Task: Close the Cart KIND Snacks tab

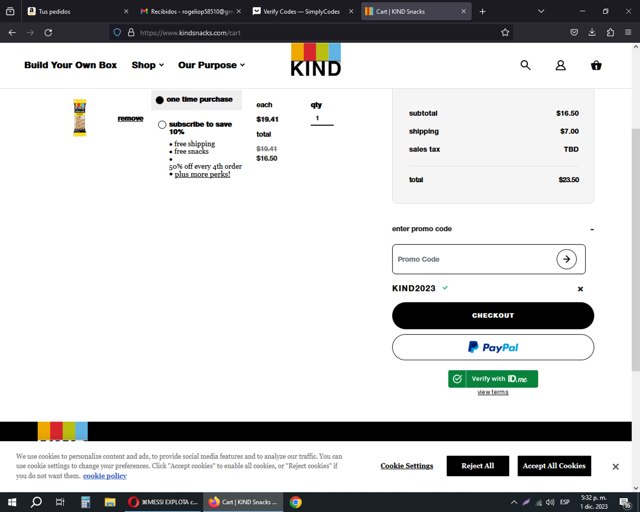Action: click(463, 11)
